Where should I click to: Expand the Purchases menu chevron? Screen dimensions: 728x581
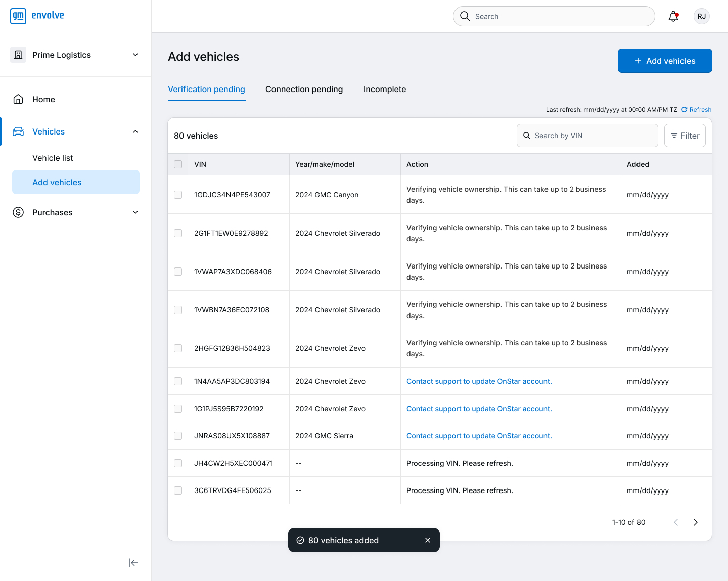click(135, 212)
